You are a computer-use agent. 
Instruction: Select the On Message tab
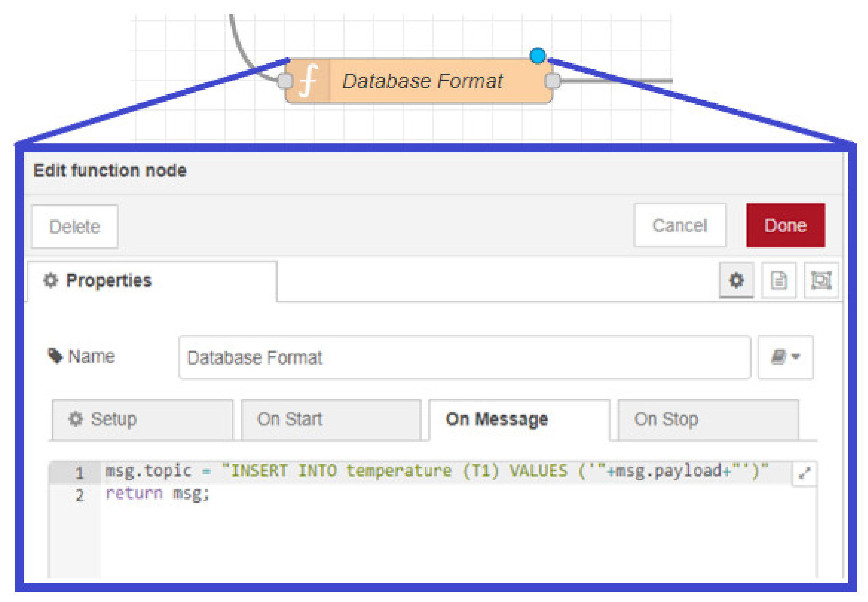tap(519, 419)
